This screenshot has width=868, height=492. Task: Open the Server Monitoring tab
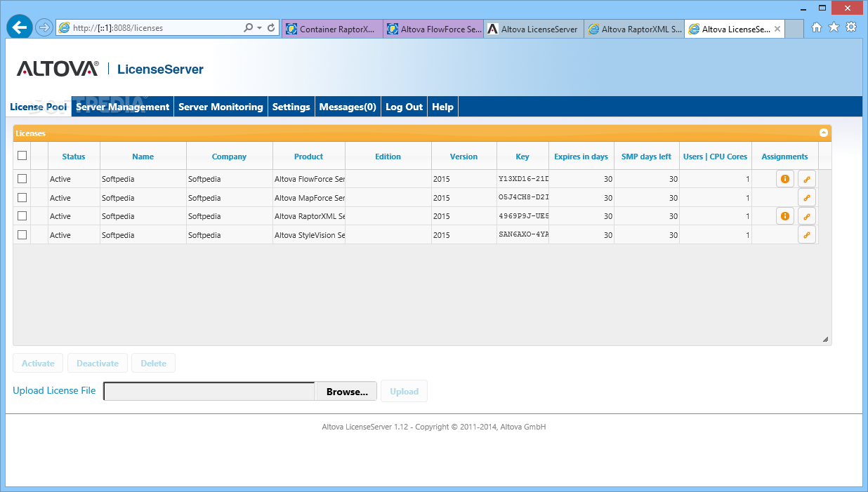[x=221, y=107]
